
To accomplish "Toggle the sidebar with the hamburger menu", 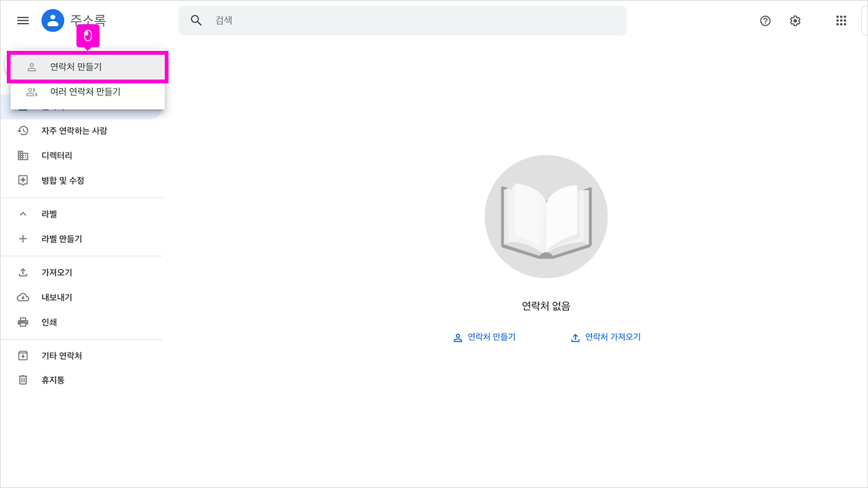I will (22, 20).
